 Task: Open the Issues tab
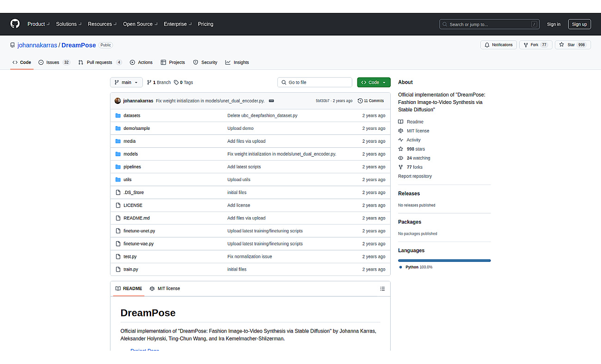(54, 62)
